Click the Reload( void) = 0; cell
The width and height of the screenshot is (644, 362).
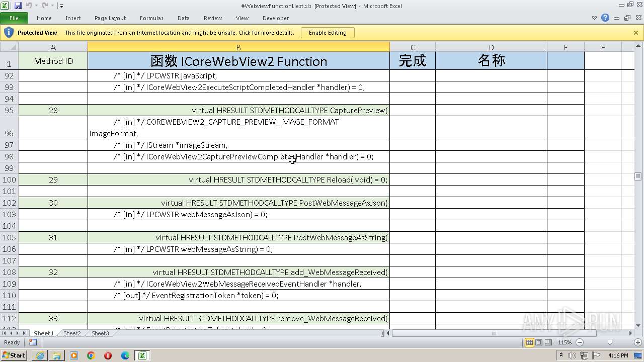tap(238, 179)
